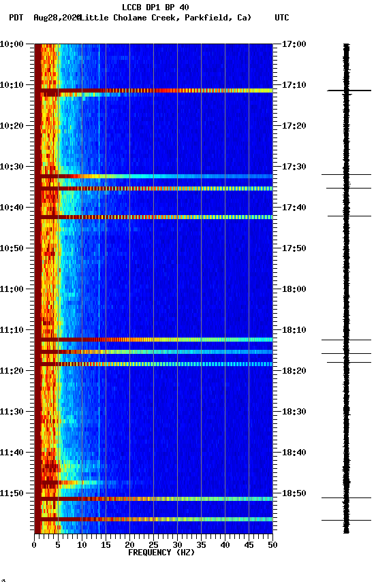Click the "10" frequency axis tick label

pyautogui.click(x=82, y=545)
